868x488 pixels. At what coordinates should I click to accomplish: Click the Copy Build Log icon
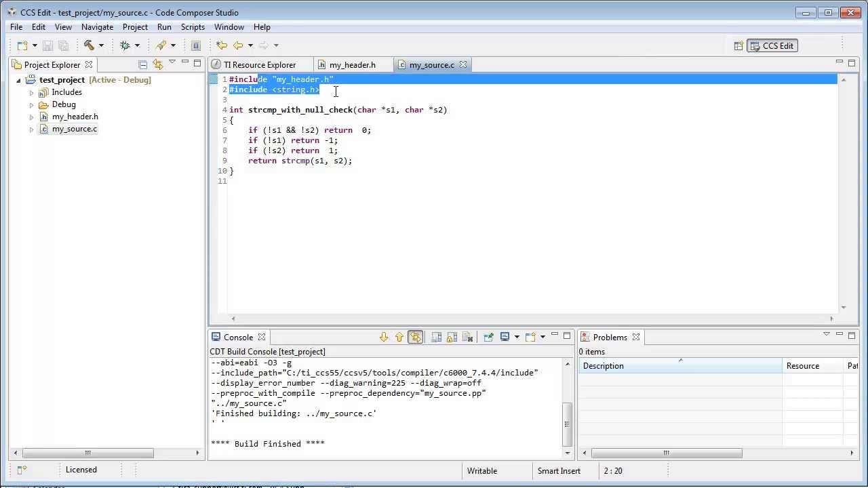(436, 337)
